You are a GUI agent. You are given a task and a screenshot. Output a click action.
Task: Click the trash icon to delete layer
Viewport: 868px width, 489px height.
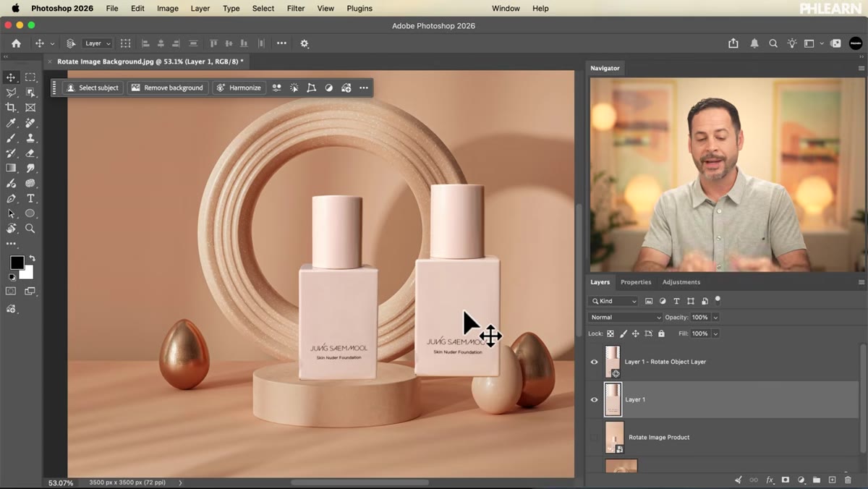coord(848,480)
